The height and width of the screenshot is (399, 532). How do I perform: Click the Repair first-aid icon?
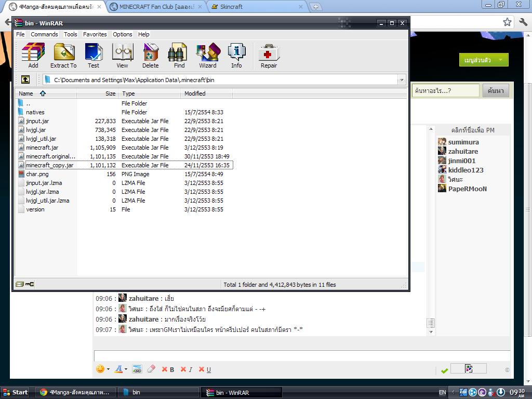tap(269, 56)
